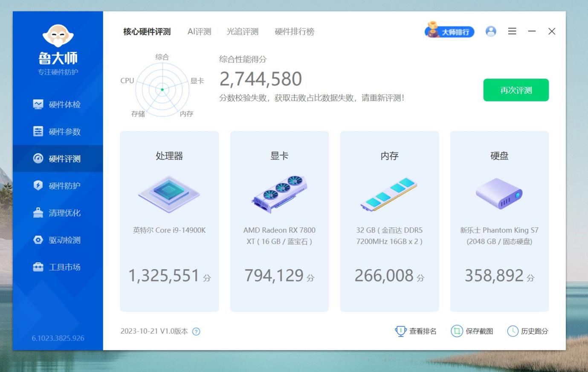Open 驱动检测 in the sidebar
Image resolution: width=588 pixels, height=372 pixels.
[x=58, y=240]
